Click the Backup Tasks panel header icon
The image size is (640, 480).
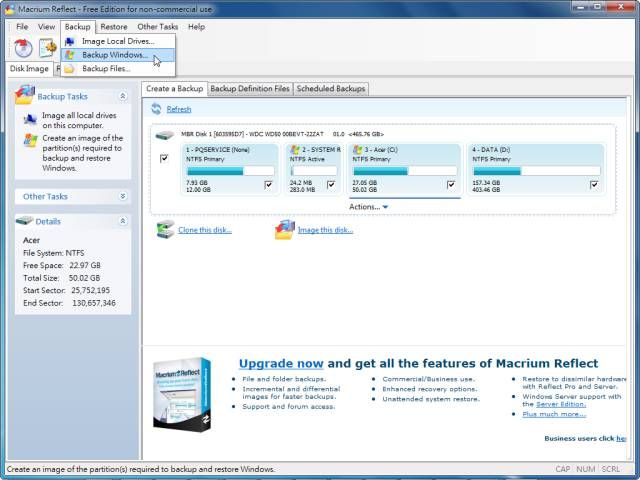click(26, 96)
